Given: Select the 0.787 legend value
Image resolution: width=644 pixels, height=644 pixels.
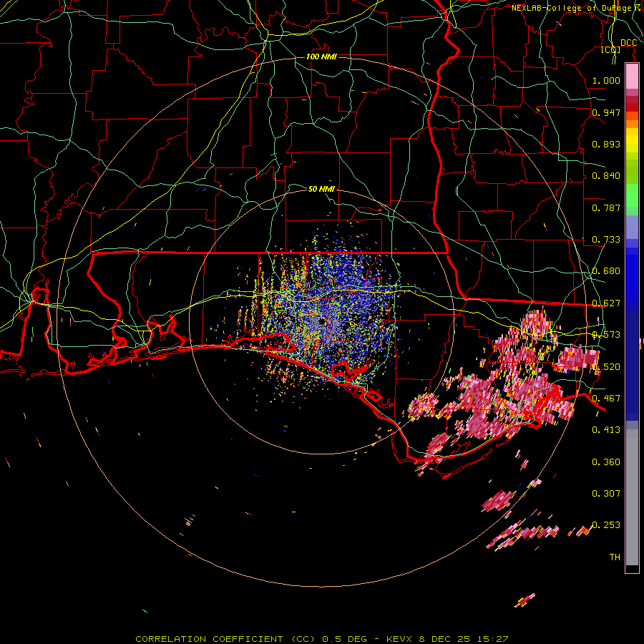Looking at the screenshot, I should [606, 208].
